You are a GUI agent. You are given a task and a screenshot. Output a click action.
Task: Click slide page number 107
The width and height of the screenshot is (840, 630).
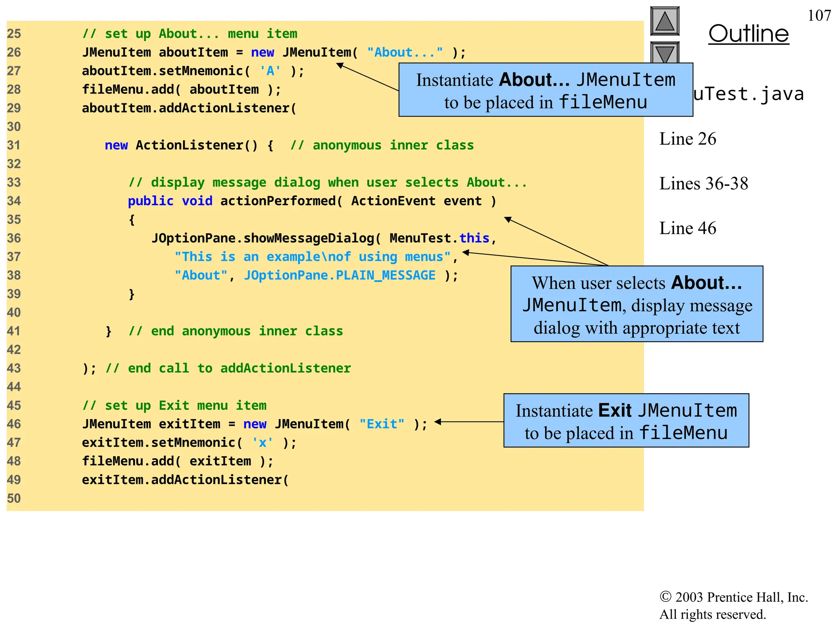[x=819, y=16]
